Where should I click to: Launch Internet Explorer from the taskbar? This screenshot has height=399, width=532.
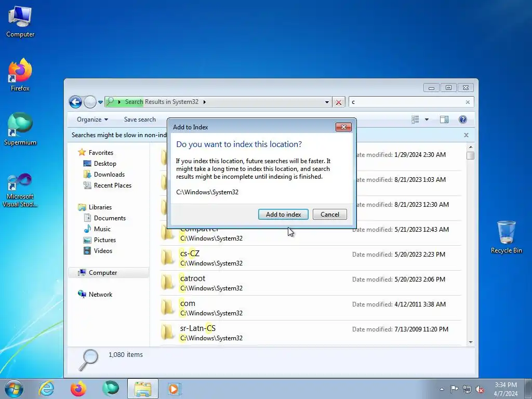pyautogui.click(x=46, y=389)
